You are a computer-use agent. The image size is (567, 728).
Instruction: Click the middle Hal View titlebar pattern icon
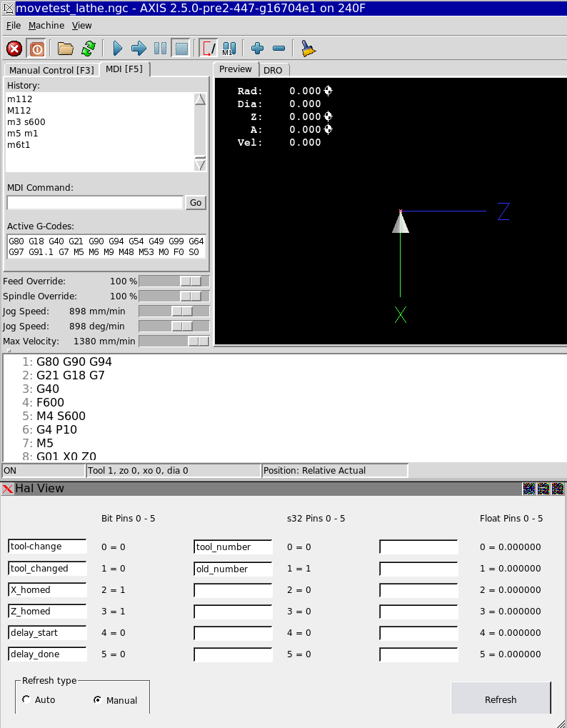tap(543, 489)
